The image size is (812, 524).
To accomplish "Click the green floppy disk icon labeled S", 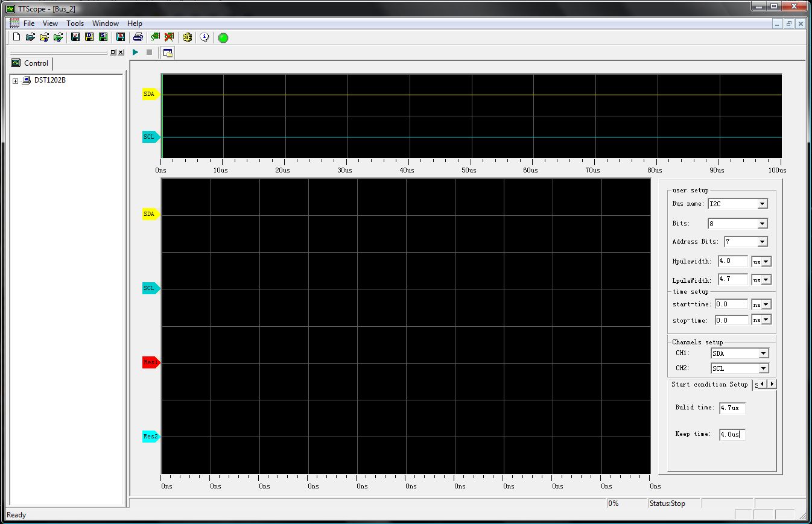I will pyautogui.click(x=103, y=37).
